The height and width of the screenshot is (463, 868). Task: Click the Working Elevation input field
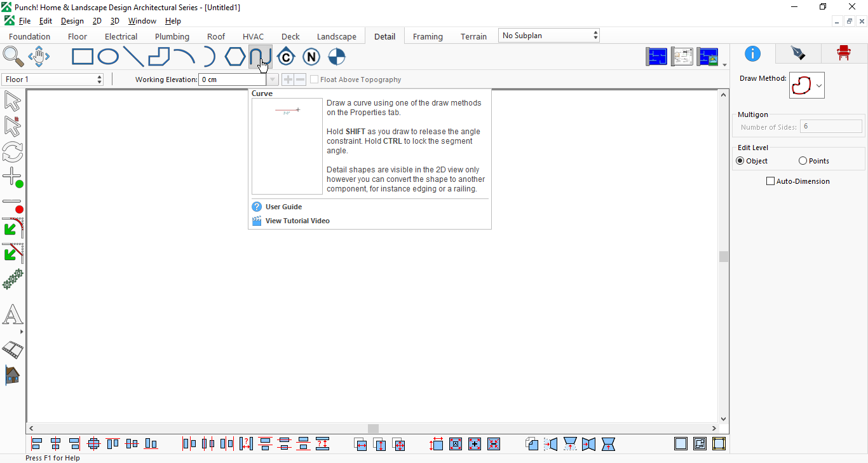click(232, 79)
